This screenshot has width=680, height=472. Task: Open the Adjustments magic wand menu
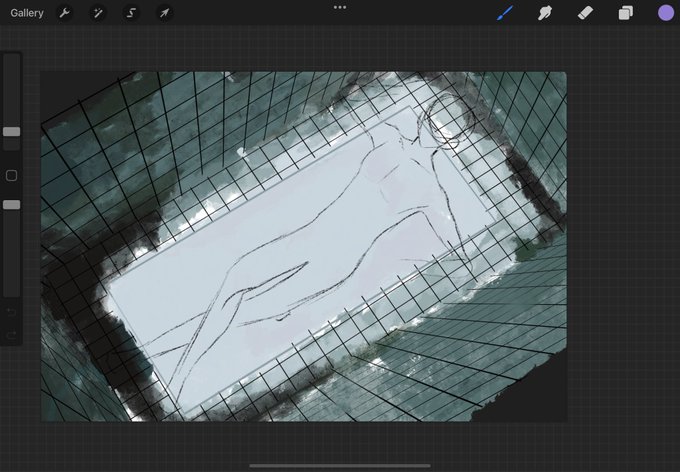click(98, 13)
